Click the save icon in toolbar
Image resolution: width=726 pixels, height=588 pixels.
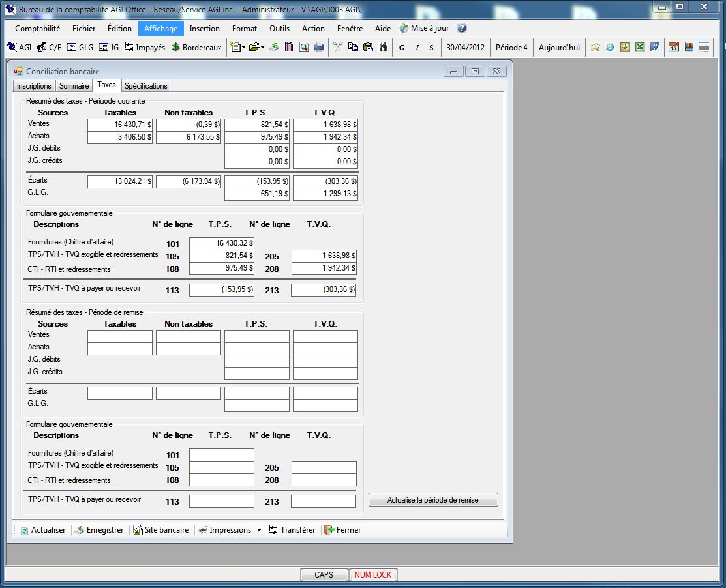tap(274, 47)
